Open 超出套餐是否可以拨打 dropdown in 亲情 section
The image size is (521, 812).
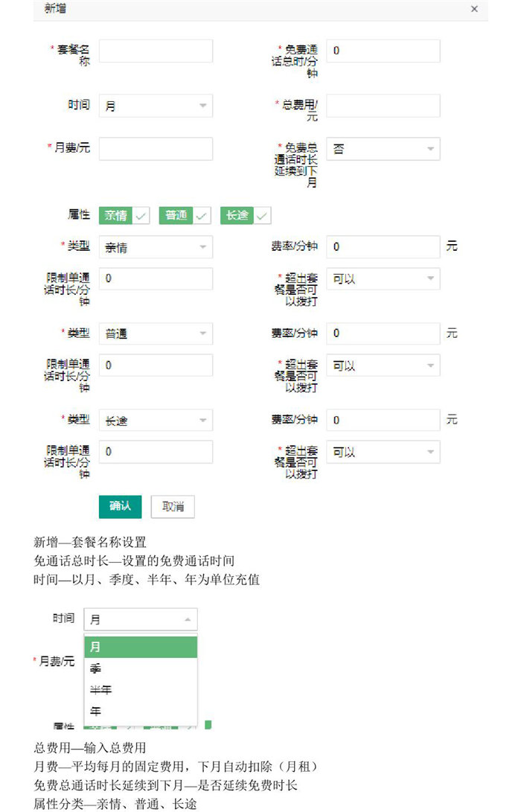(x=383, y=279)
